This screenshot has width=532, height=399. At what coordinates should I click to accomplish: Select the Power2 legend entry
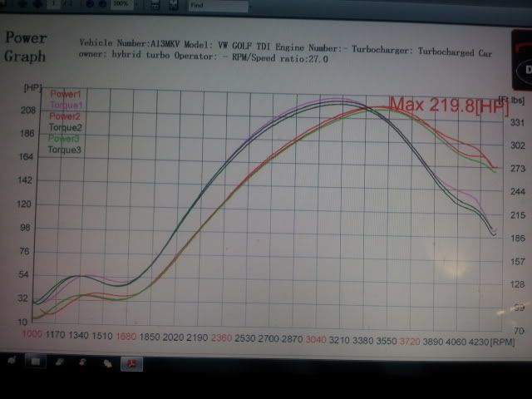(x=65, y=116)
